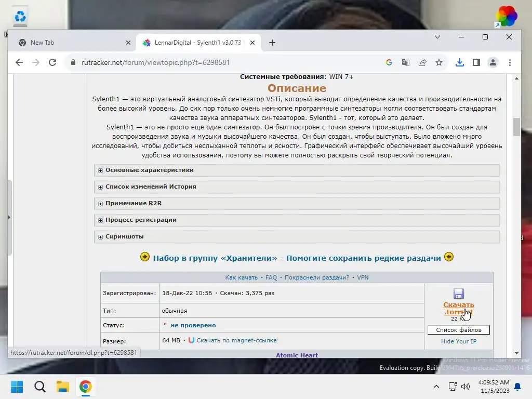Image resolution: width=532 pixels, height=399 pixels.
Task: Open the Chrome three-dot menu
Action: (510, 62)
